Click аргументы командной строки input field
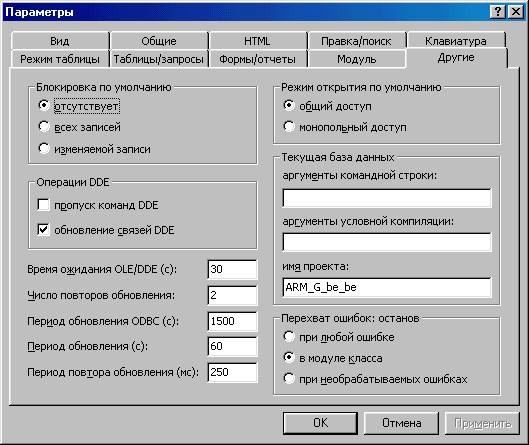 [x=387, y=198]
